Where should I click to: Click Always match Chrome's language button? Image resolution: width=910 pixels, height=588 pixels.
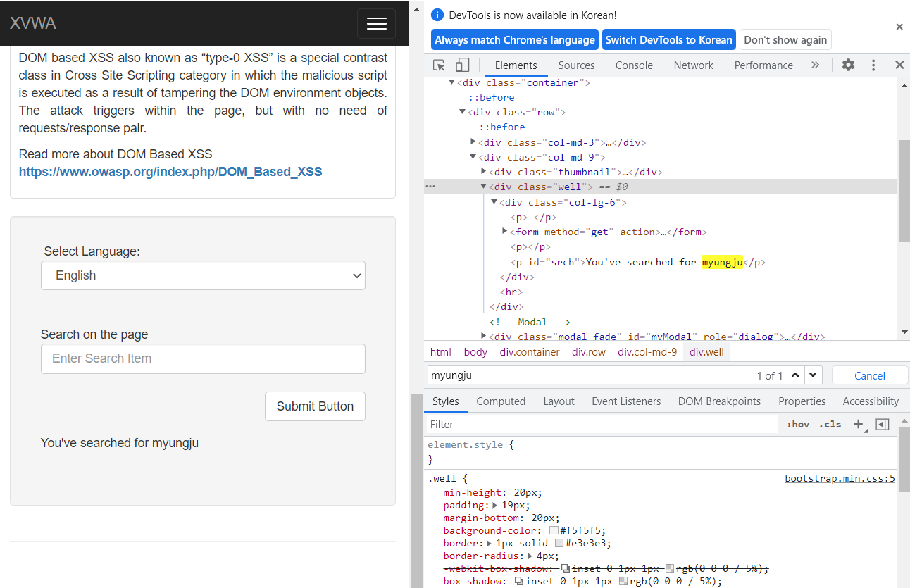[x=515, y=39]
